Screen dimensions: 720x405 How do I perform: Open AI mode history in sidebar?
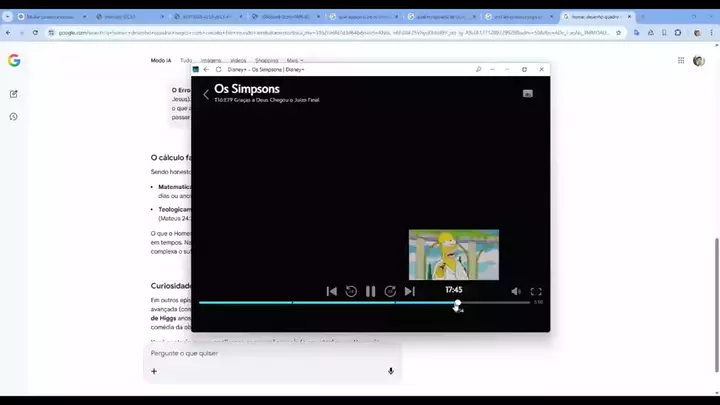tap(14, 116)
